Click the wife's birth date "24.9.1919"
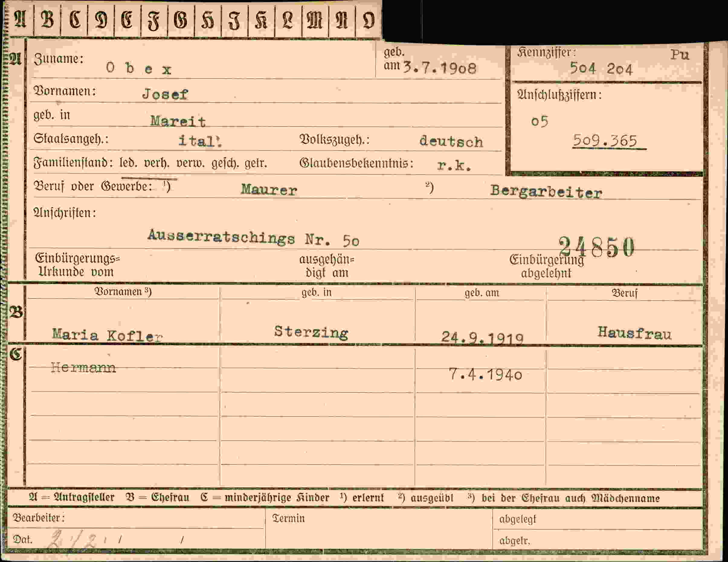 point(482,337)
